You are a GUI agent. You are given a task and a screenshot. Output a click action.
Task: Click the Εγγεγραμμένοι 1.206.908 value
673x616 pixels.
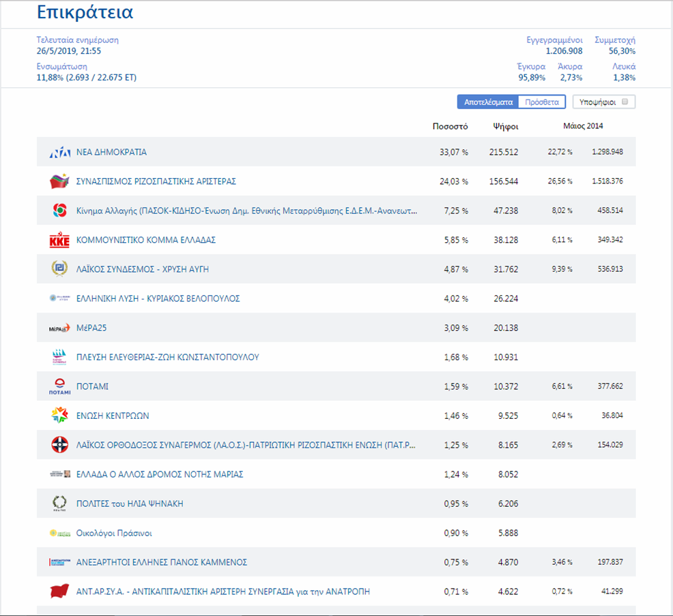[564, 51]
